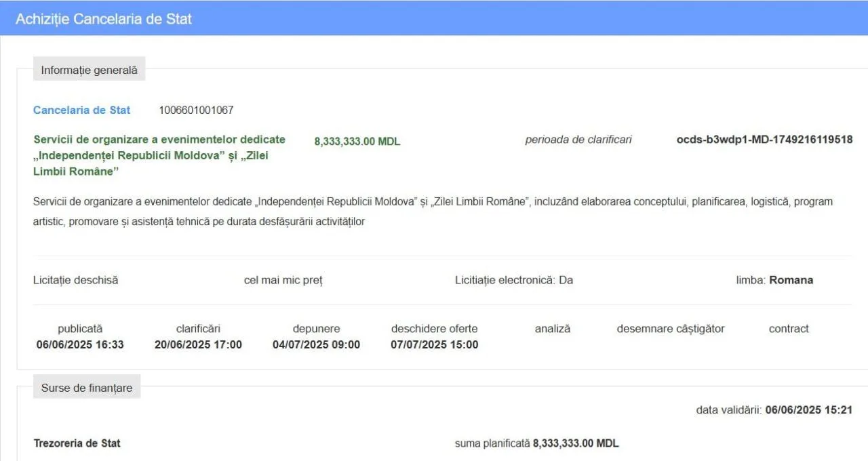Viewport: 868px width, 461px height.
Task: Open the green procurement title link
Action: click(159, 155)
